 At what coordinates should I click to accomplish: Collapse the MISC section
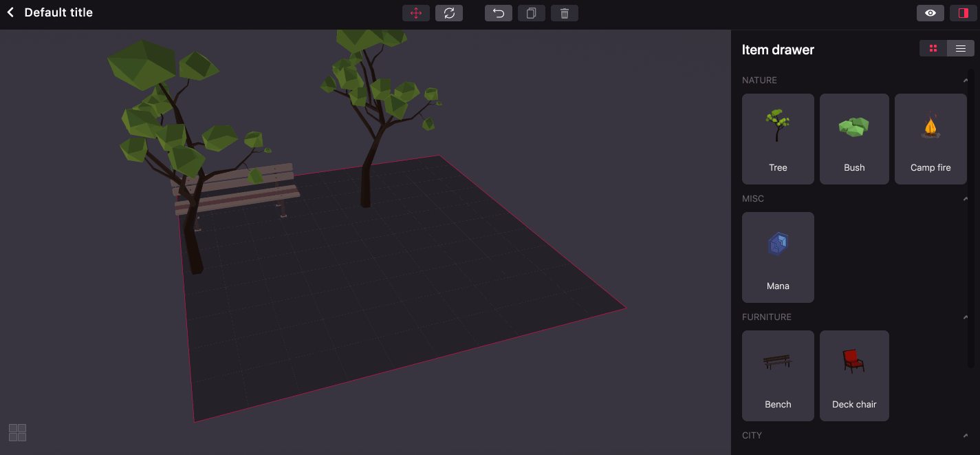pos(966,199)
